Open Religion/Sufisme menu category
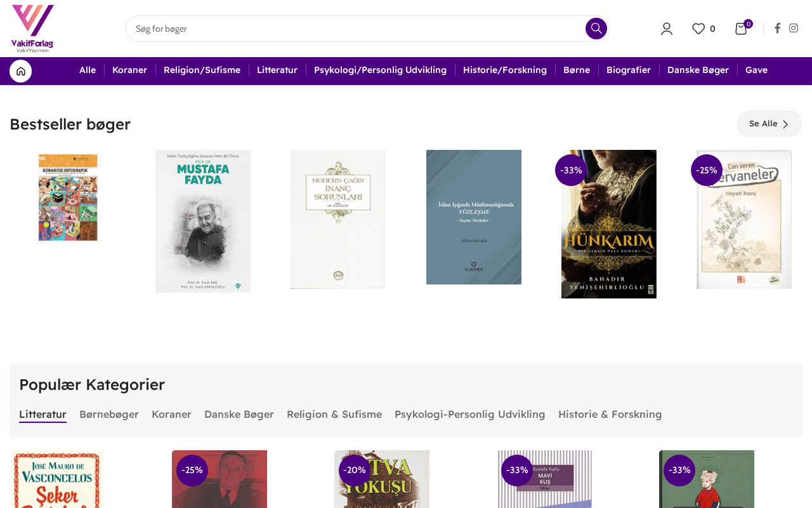The image size is (812, 508). coord(202,70)
